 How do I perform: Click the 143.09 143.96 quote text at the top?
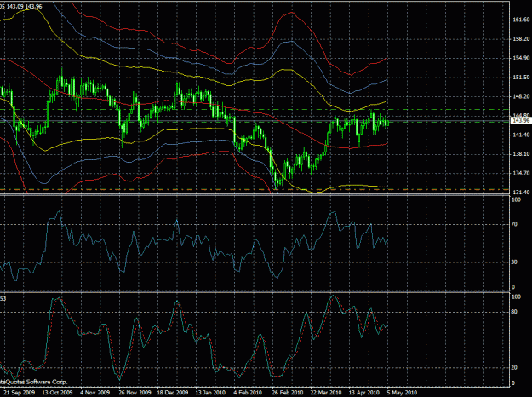click(x=25, y=6)
